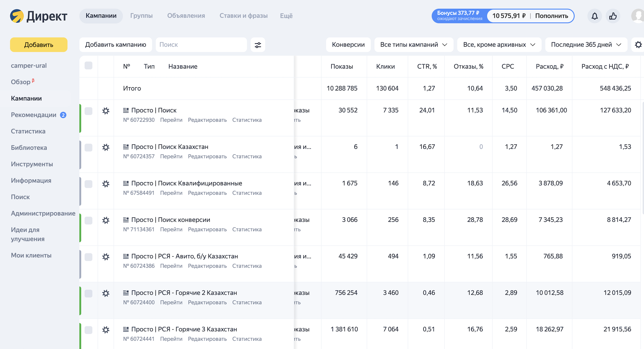Image resolution: width=644 pixels, height=349 pixels.
Task: Open gear menu for Авито, б/у Казахстан campaign
Action: tap(106, 257)
